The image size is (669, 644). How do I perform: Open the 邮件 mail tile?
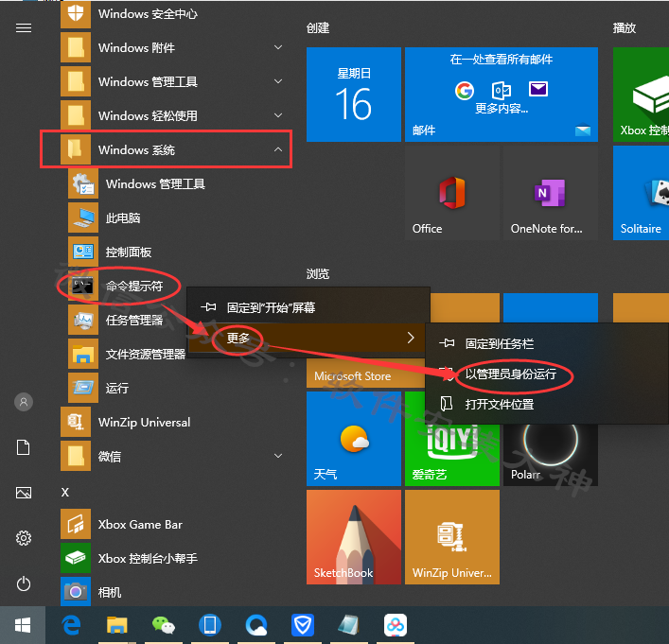pyautogui.click(x=502, y=95)
